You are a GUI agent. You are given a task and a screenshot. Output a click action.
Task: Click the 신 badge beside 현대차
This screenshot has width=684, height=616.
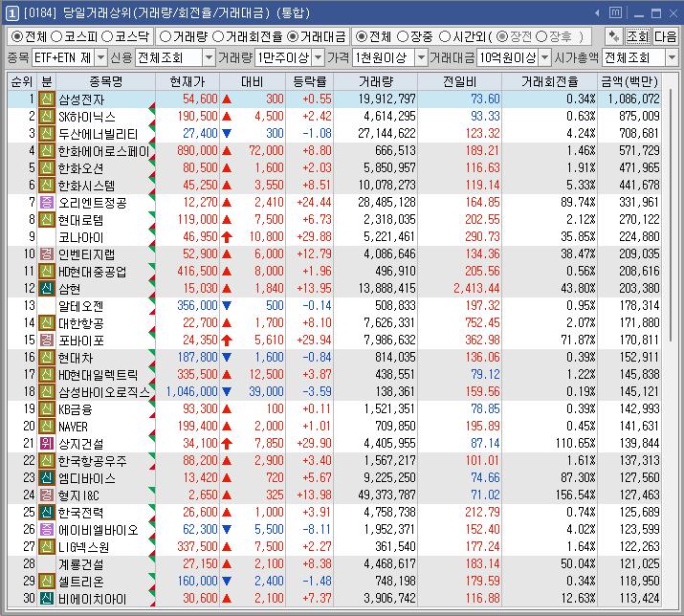[x=47, y=358]
